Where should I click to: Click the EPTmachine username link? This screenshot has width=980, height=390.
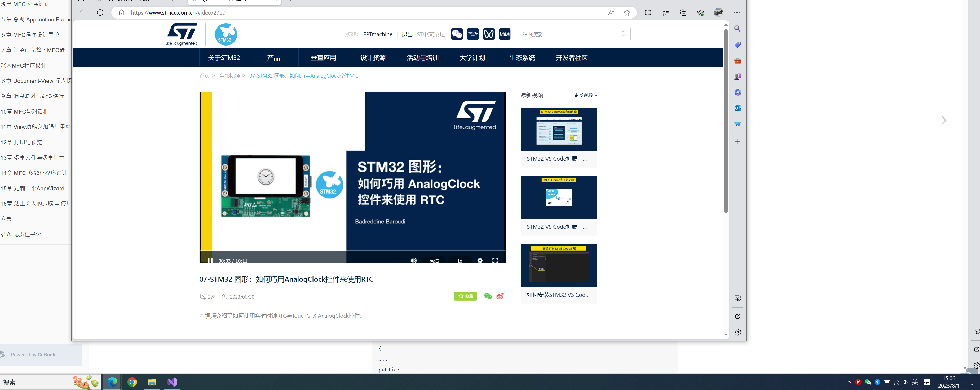pos(377,34)
